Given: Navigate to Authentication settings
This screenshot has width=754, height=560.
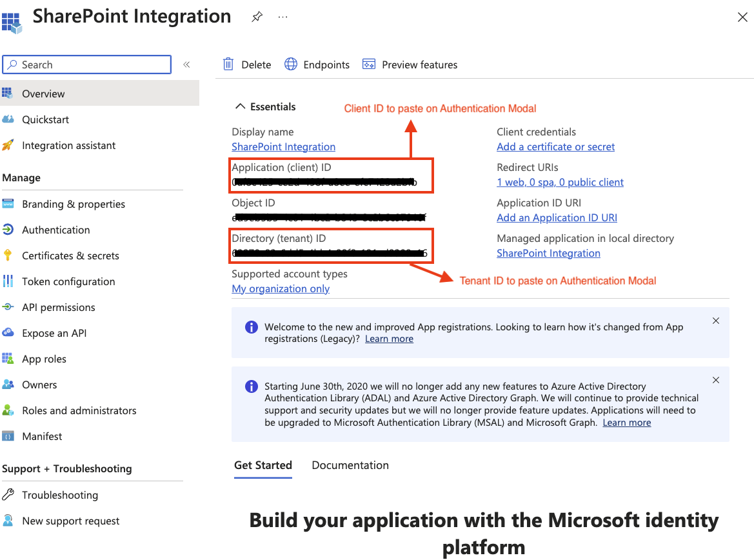Looking at the screenshot, I should click(x=55, y=230).
